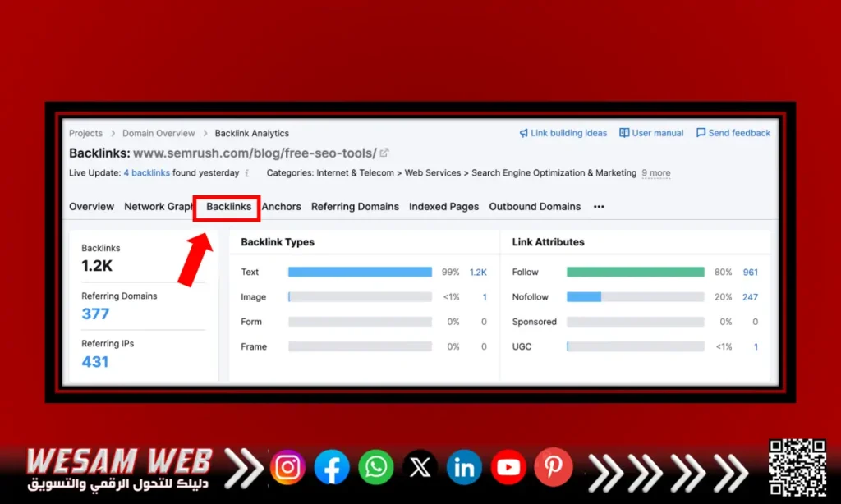Open the Facebook social icon

click(332, 467)
